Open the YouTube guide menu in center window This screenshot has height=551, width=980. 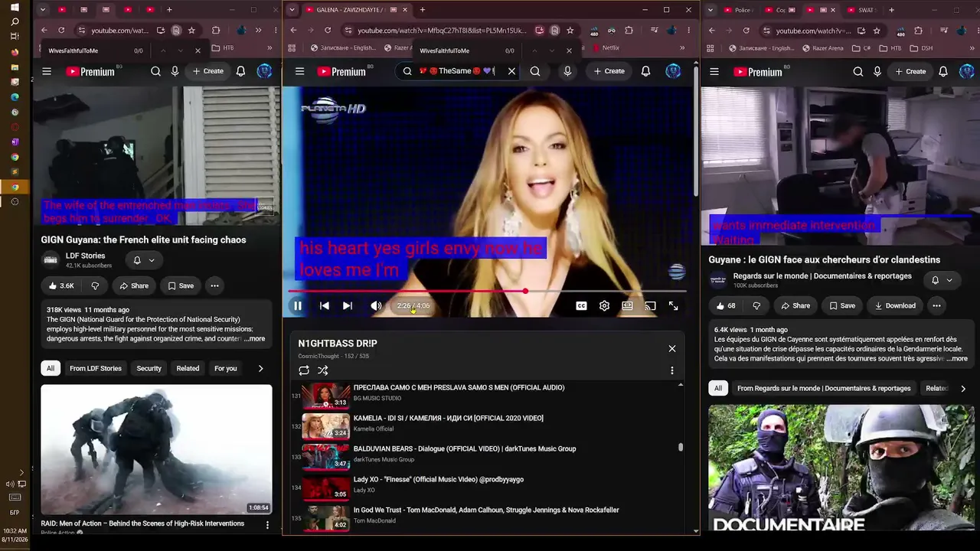[299, 71]
